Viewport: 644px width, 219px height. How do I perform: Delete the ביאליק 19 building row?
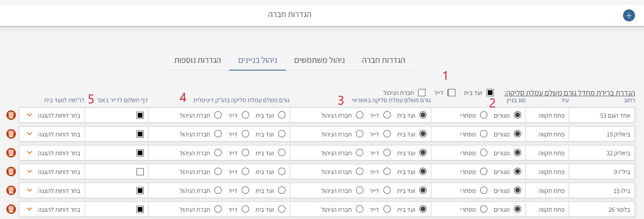[x=11, y=134]
